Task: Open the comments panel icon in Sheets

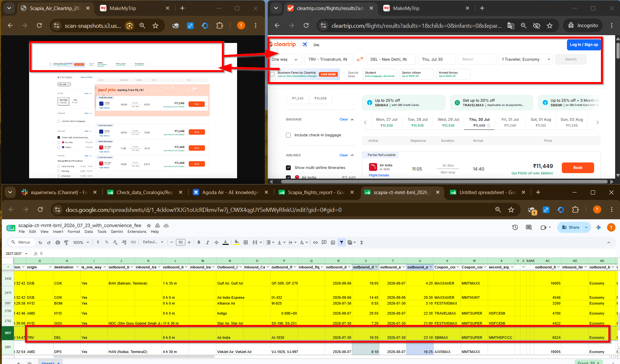Action: 529,227
